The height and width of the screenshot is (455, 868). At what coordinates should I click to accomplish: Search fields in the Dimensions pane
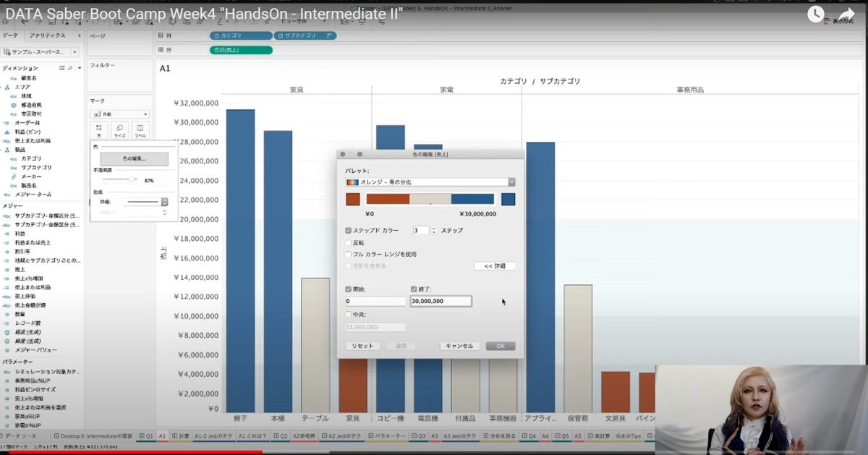point(70,68)
